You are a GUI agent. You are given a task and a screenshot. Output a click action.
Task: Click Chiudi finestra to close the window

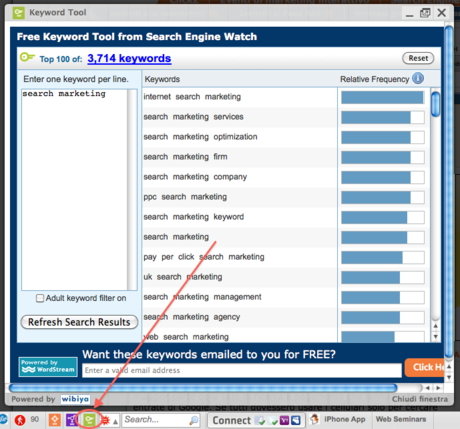[x=420, y=399]
